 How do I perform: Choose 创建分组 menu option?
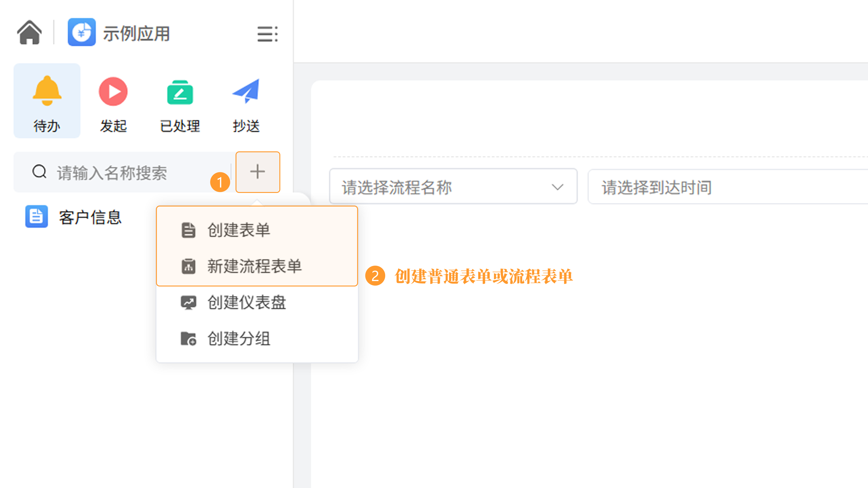tap(238, 338)
